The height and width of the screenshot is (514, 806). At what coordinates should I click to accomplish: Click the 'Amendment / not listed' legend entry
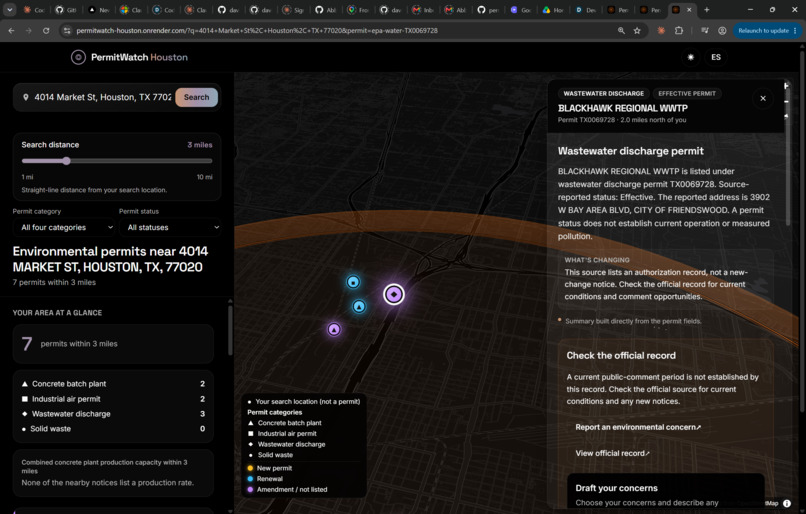pyautogui.click(x=287, y=489)
